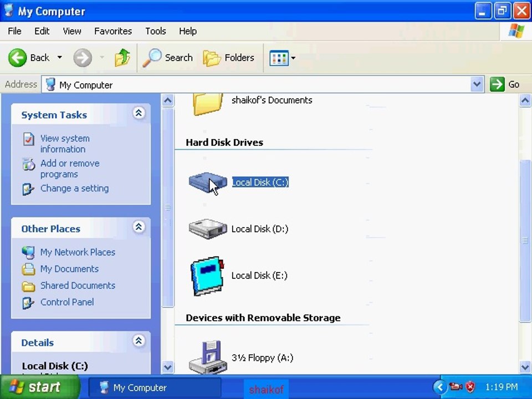Open the Back history dropdown arrow
Viewport: 532px width, 399px height.
tap(60, 57)
